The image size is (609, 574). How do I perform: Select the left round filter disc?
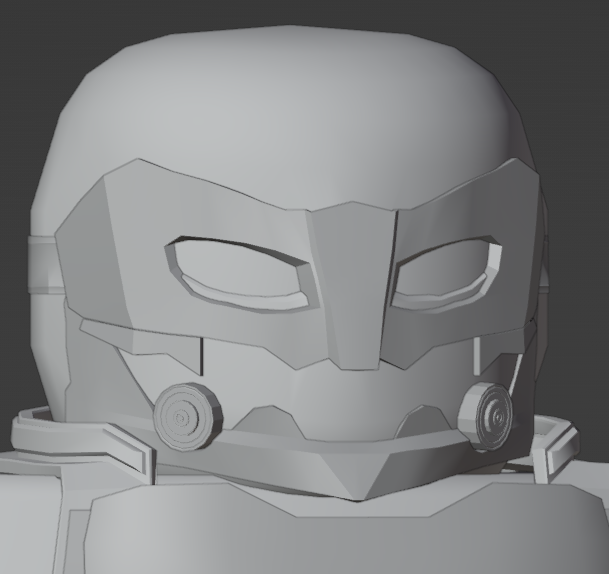pos(188,417)
